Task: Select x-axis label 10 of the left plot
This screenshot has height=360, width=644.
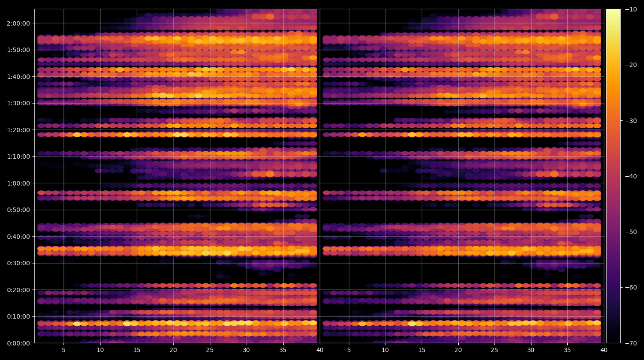Action: [x=100, y=350]
